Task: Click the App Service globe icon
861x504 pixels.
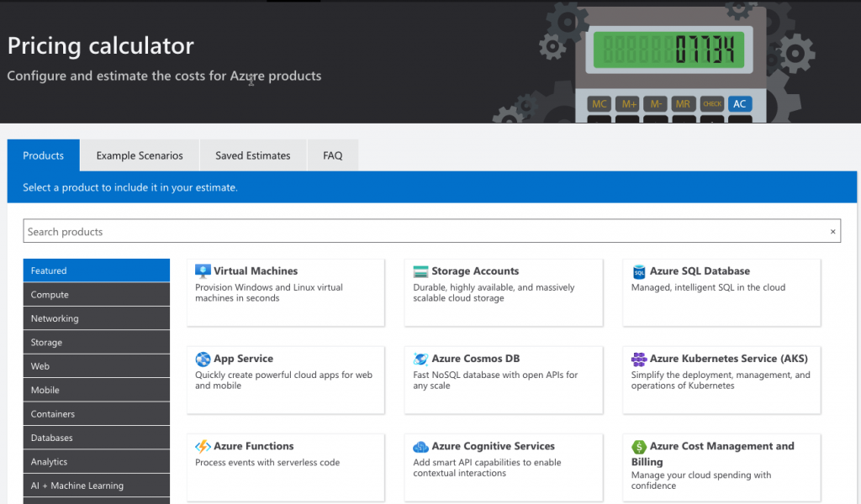Action: pos(203,360)
